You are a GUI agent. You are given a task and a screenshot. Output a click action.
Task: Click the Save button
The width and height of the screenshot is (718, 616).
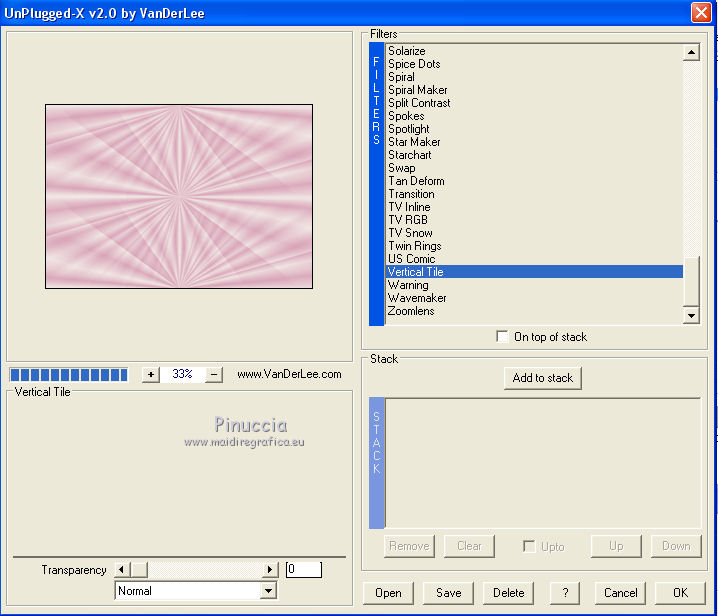448,593
